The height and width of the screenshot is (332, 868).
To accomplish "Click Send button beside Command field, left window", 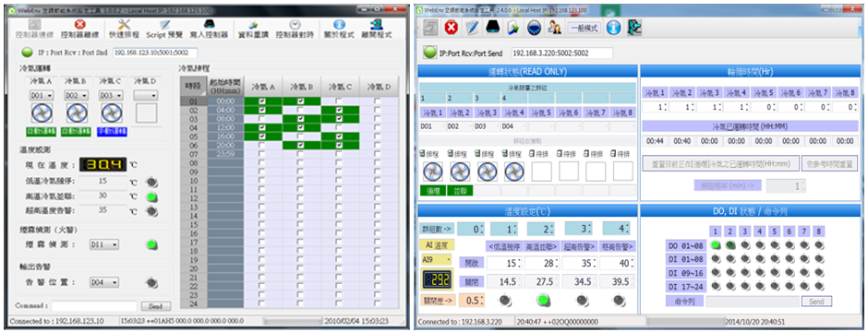I will click(155, 306).
